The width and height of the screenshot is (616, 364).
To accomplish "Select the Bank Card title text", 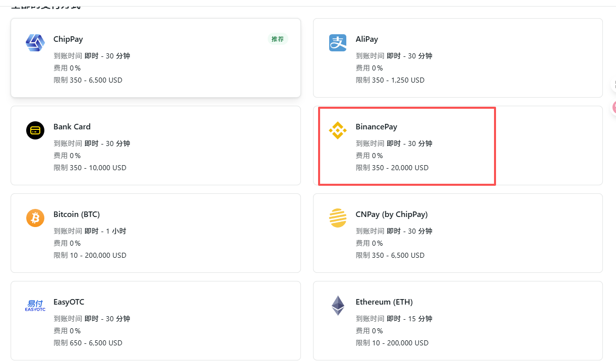I will tap(72, 127).
